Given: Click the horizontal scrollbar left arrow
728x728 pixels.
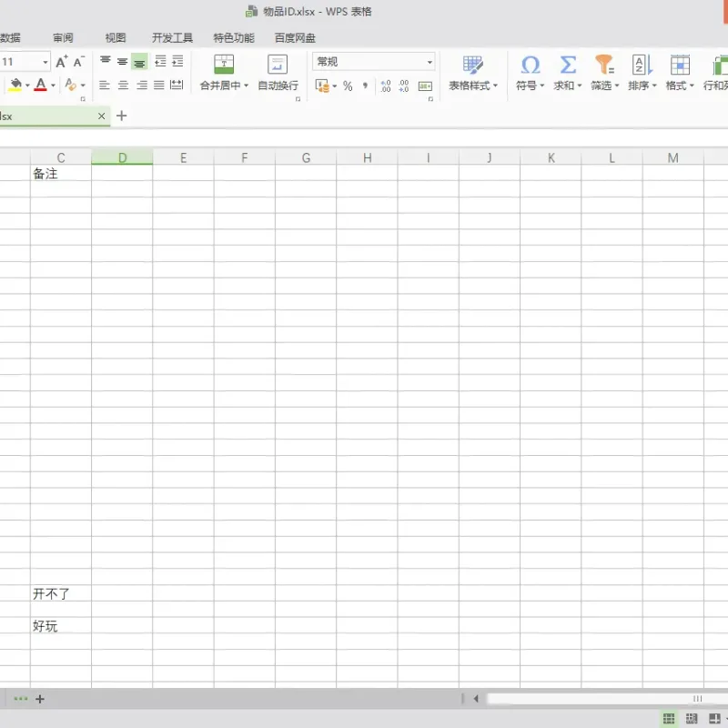Looking at the screenshot, I should 476,698.
